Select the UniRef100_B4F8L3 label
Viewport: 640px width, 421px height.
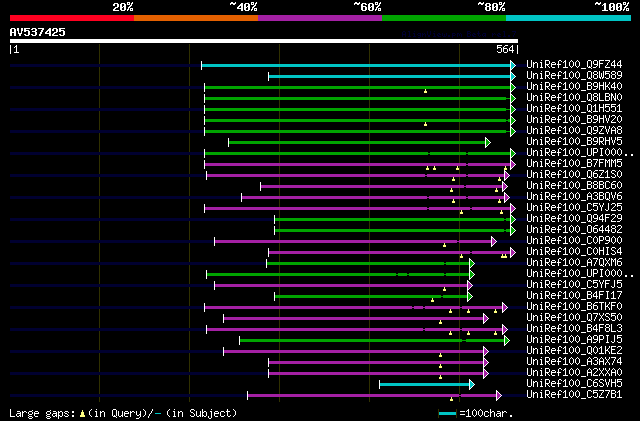point(574,328)
